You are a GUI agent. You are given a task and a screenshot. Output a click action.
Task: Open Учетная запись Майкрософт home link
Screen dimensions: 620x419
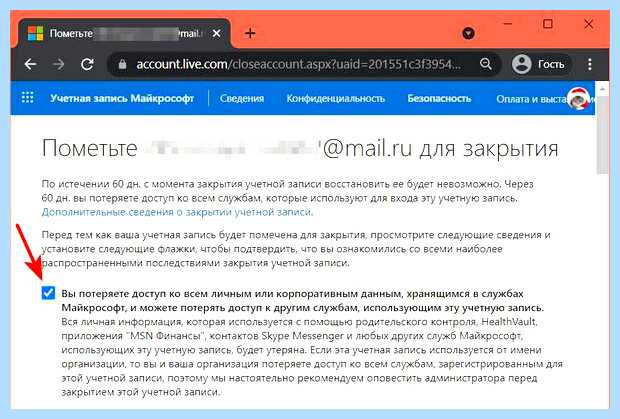point(122,98)
